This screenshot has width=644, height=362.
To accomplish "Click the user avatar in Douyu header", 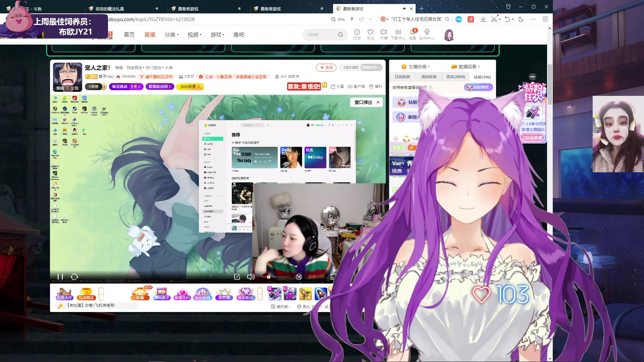I will point(449,35).
